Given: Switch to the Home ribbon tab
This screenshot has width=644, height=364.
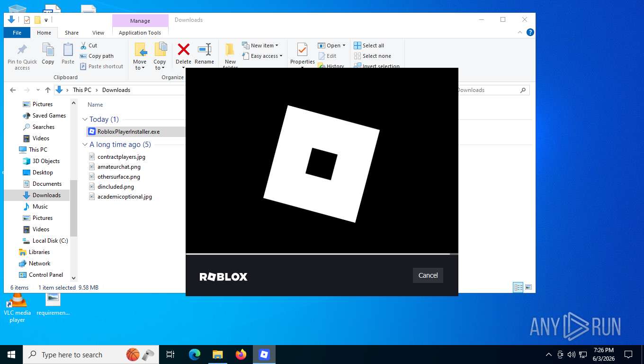Looking at the screenshot, I should coord(44,33).
